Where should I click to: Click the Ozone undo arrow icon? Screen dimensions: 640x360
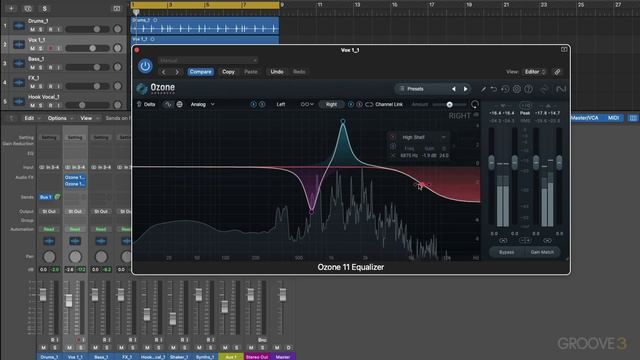pos(494,89)
